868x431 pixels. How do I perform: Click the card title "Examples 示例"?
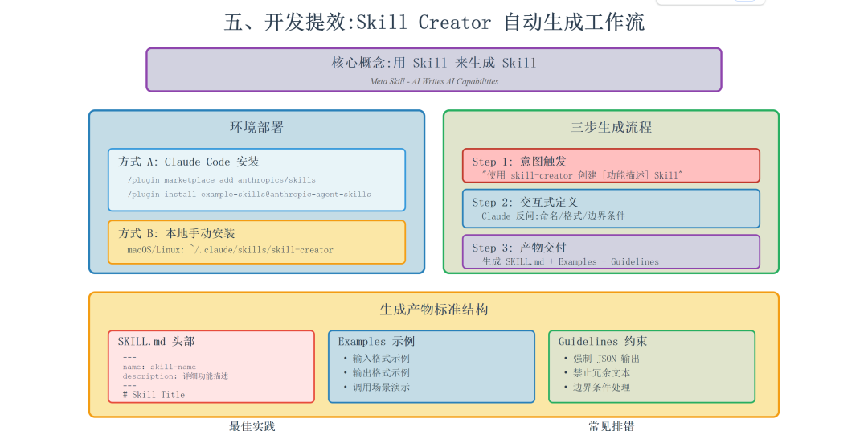pos(376,342)
